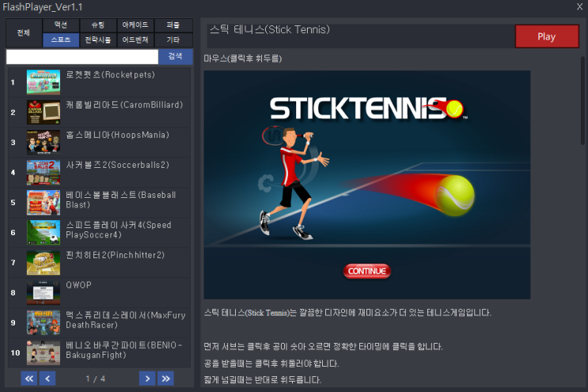The image size is (588, 392).
Task: Select the QWOP title text
Action: [x=79, y=285]
